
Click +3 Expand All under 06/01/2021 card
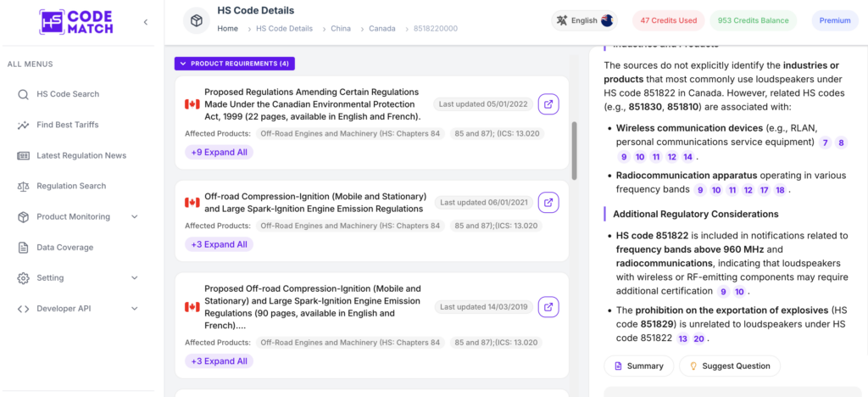click(x=220, y=244)
